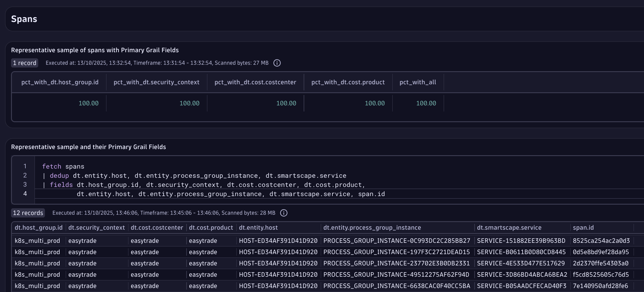Click line 4 of the DQL query editor

pyautogui.click(x=231, y=194)
